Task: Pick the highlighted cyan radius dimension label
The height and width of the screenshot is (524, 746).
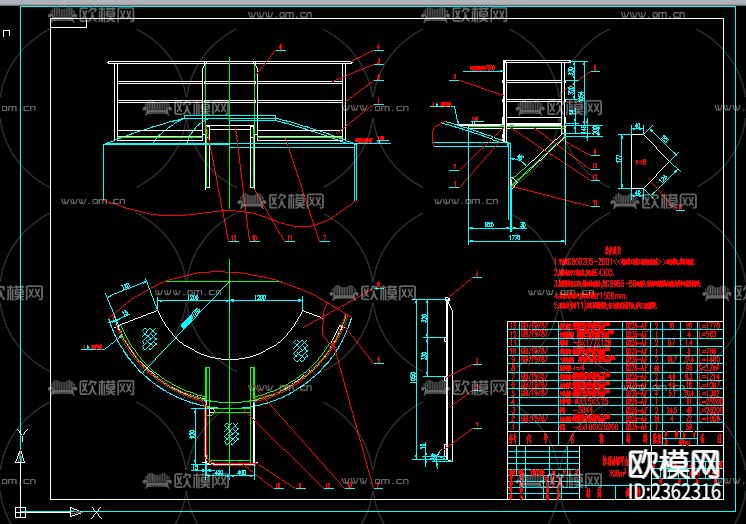Action: 190,319
